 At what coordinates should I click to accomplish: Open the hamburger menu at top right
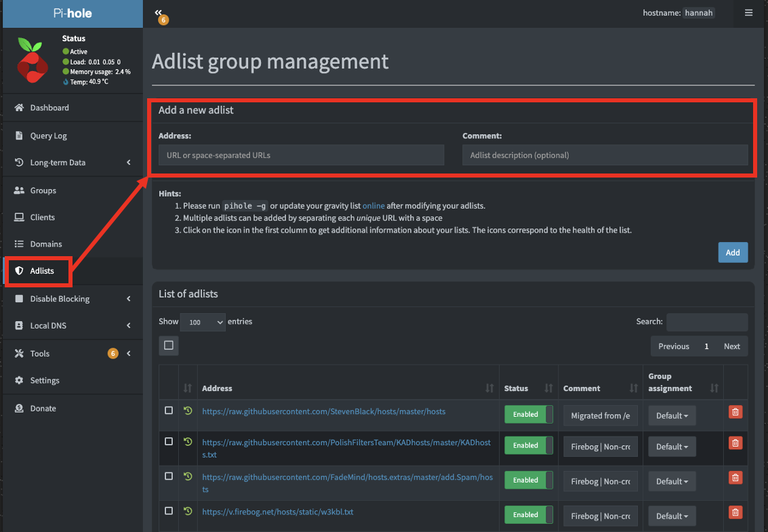coord(748,13)
